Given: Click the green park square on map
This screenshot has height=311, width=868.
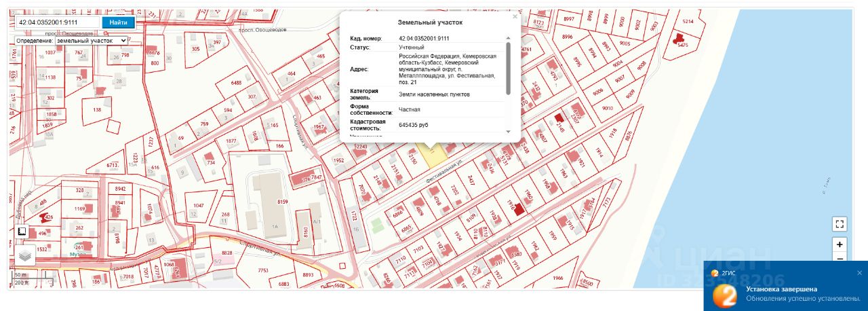Looking at the screenshot, I should (x=376, y=225).
